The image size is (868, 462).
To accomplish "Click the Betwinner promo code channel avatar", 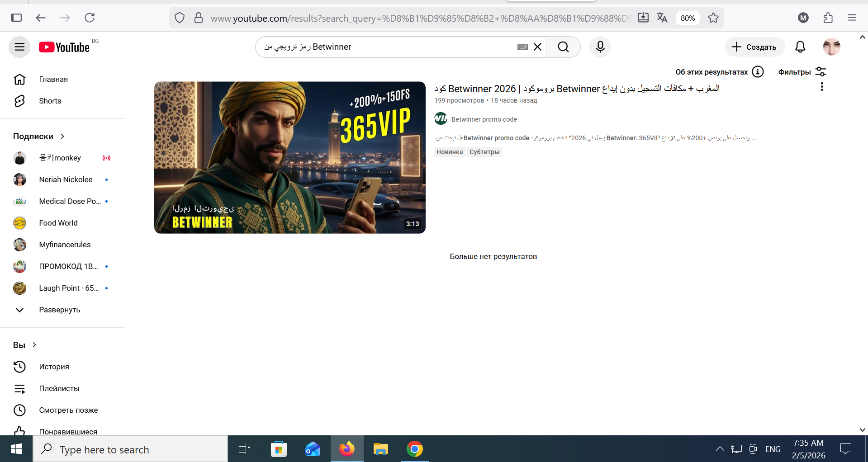I will (x=441, y=119).
